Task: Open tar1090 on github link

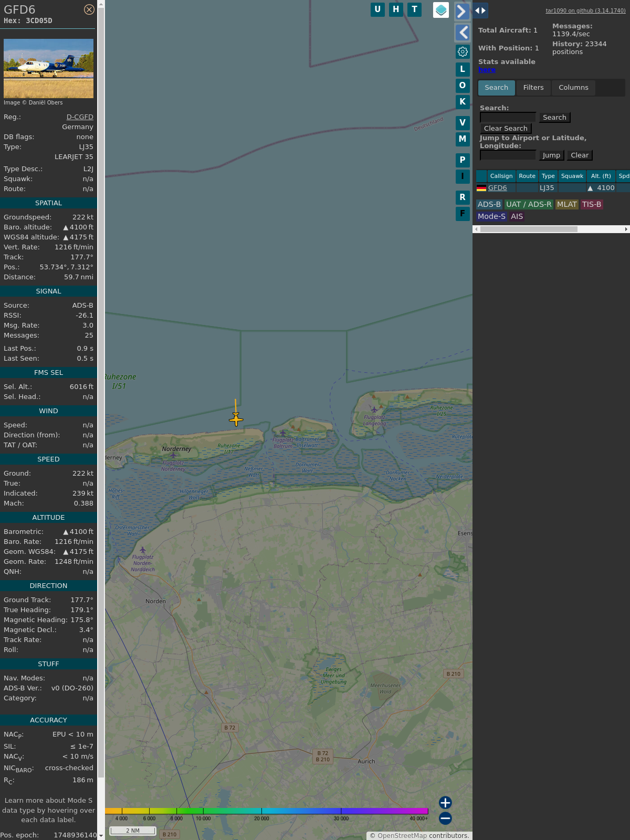Action: (x=585, y=10)
